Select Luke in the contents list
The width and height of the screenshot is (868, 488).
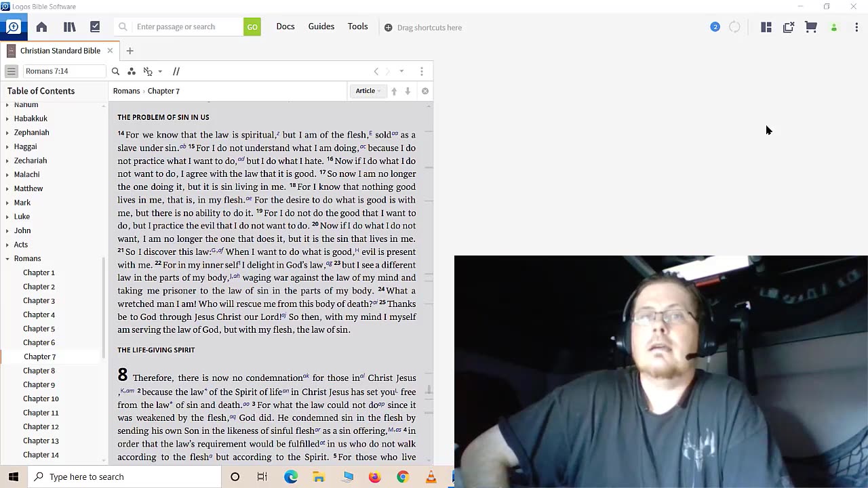tap(22, 216)
